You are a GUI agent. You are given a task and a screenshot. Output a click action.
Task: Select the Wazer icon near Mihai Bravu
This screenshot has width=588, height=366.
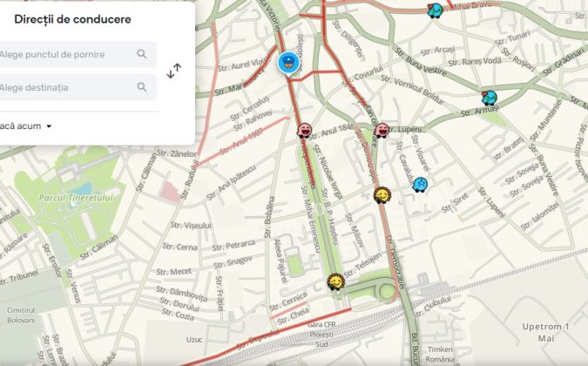pos(435,10)
